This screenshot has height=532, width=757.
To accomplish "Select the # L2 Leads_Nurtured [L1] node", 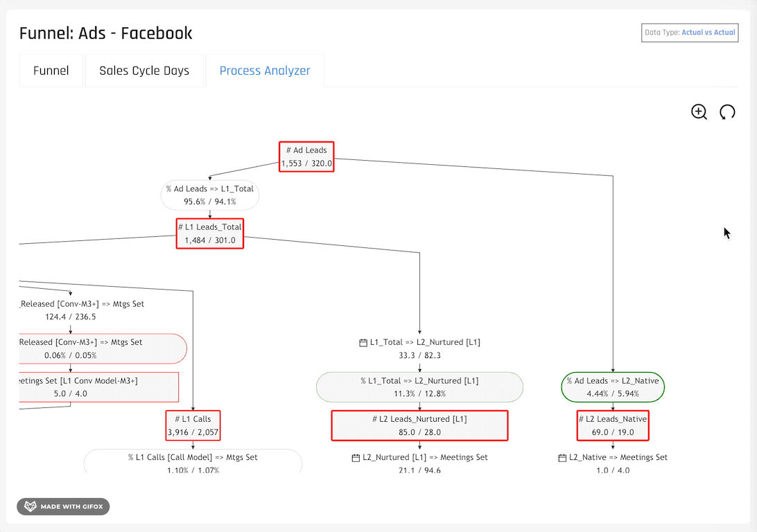I will point(419,425).
